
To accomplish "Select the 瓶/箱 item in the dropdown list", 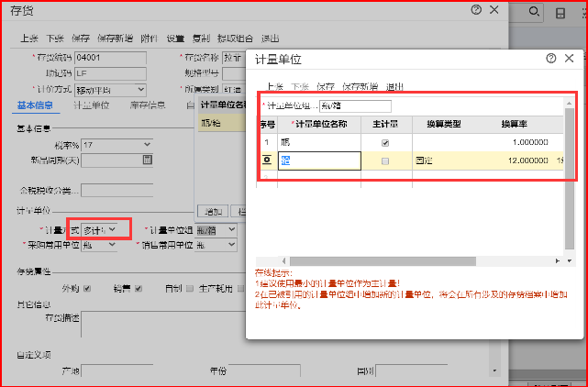I will (222, 123).
